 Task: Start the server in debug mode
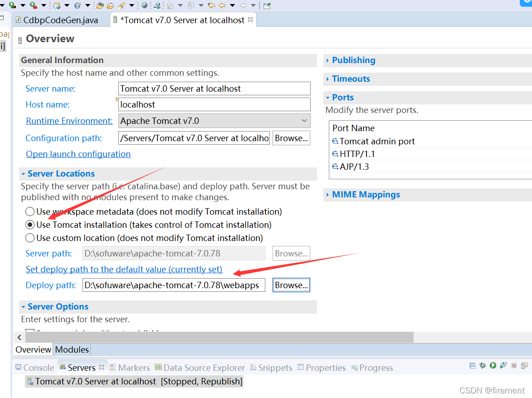483,365
